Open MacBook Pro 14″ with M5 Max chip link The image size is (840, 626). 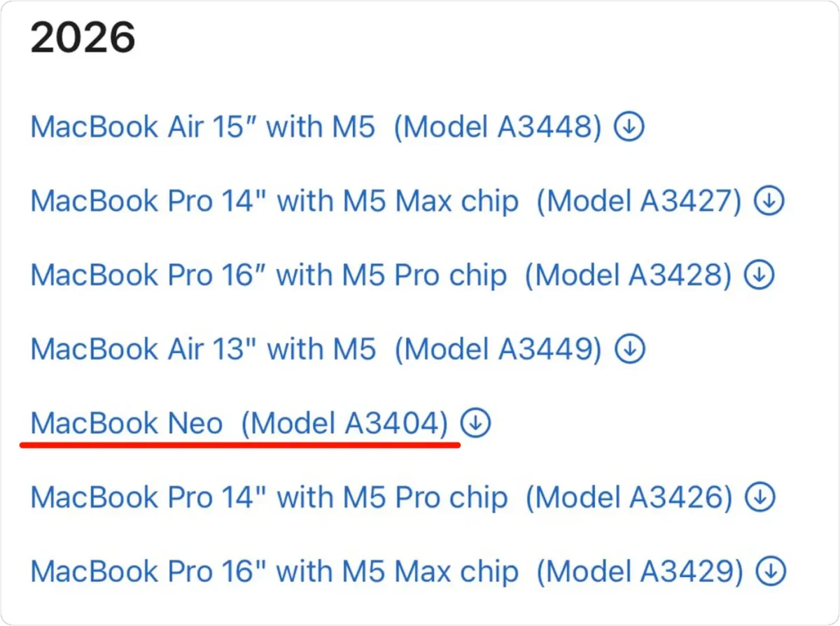pos(274,202)
